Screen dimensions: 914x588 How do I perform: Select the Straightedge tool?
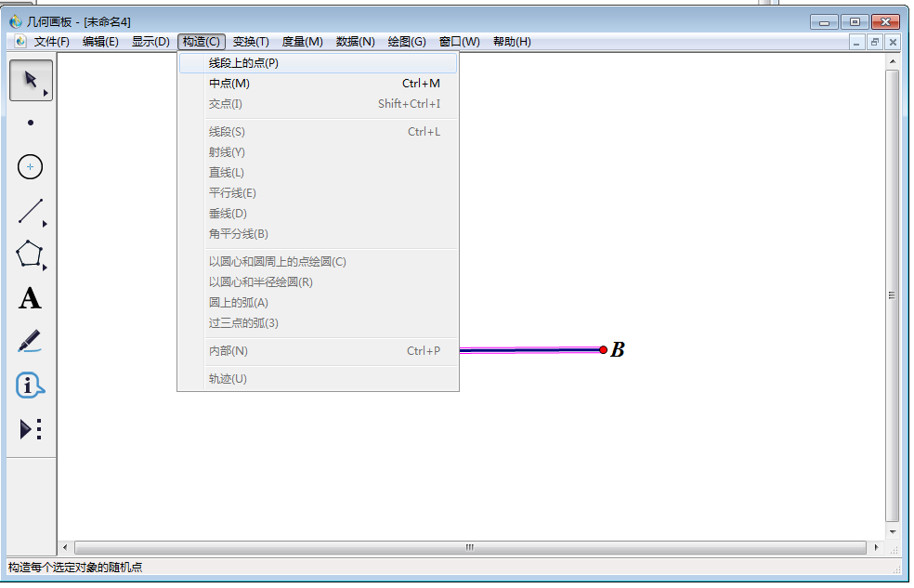29,211
